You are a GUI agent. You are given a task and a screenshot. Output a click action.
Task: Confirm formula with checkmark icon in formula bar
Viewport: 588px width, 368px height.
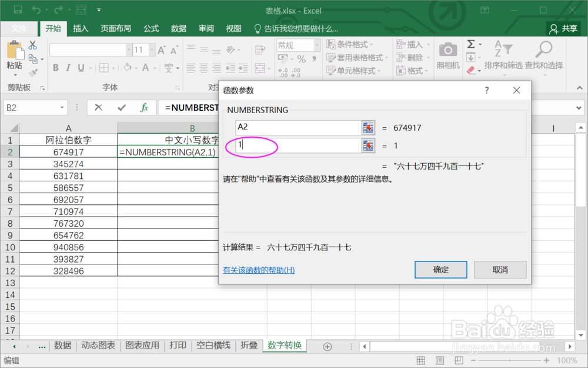tap(122, 108)
